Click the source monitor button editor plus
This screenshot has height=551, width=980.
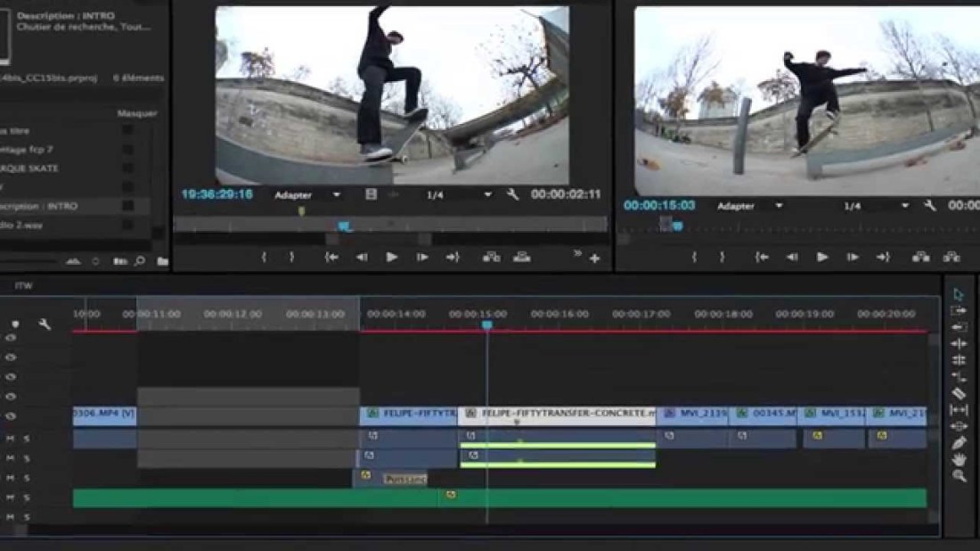coord(595,259)
